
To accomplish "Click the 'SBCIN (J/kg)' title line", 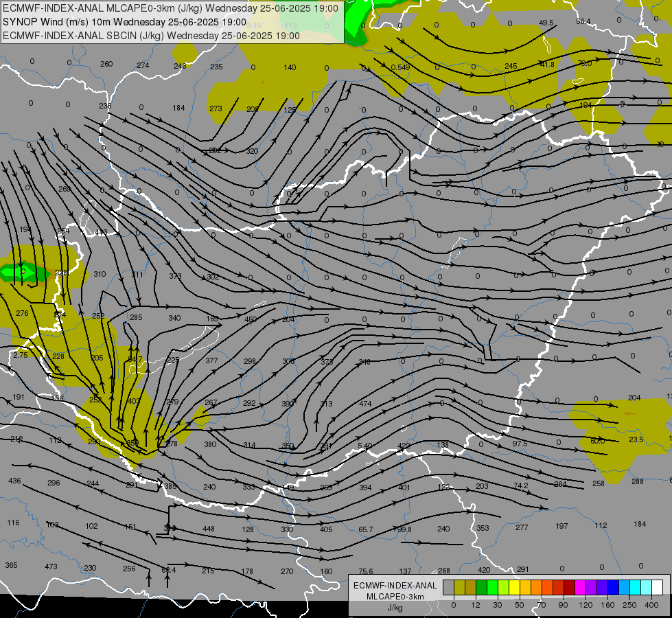I will tap(151, 36).
